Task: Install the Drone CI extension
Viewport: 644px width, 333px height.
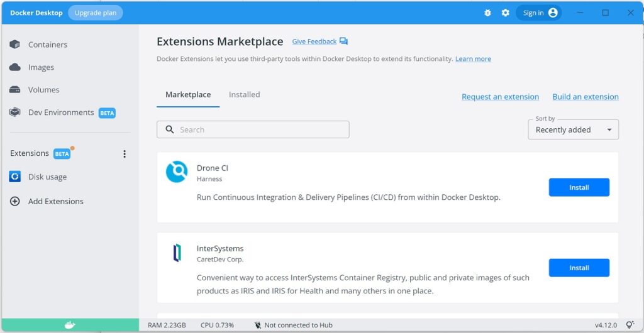Action: 579,187
